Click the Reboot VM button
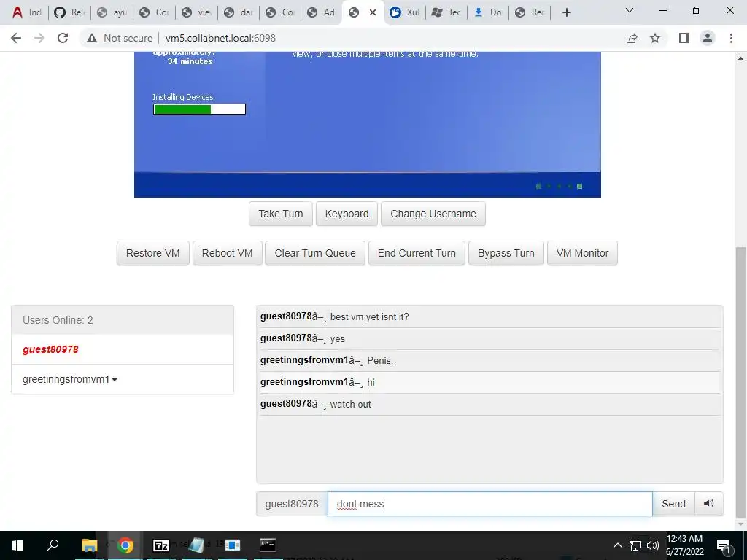747x560 pixels. click(x=228, y=253)
